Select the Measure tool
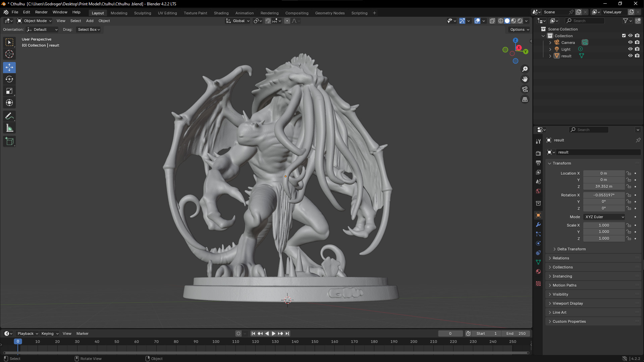Viewport: 644px width, 362px height. point(9,128)
